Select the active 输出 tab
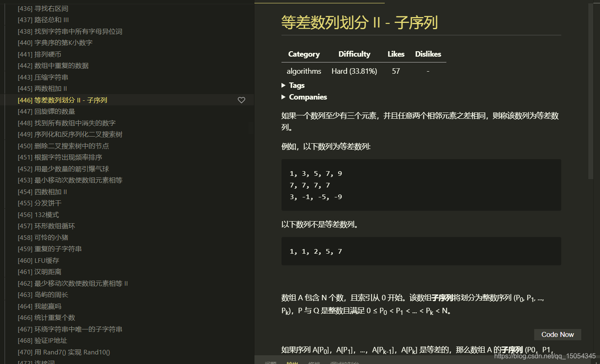 pos(292,362)
